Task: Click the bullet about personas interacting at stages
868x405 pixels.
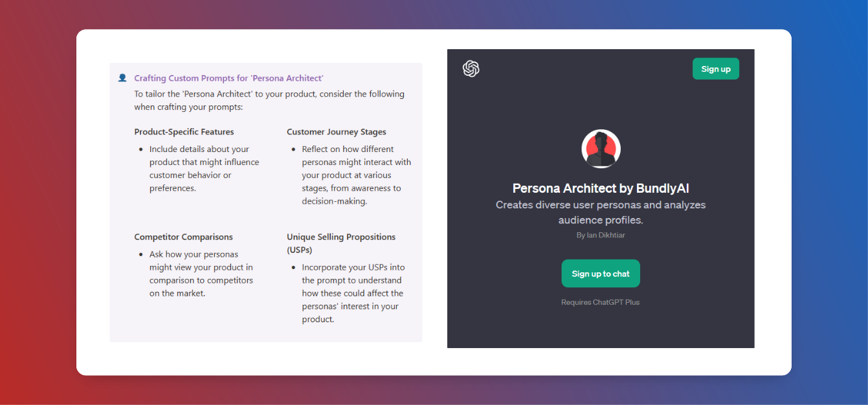Action: click(x=356, y=175)
